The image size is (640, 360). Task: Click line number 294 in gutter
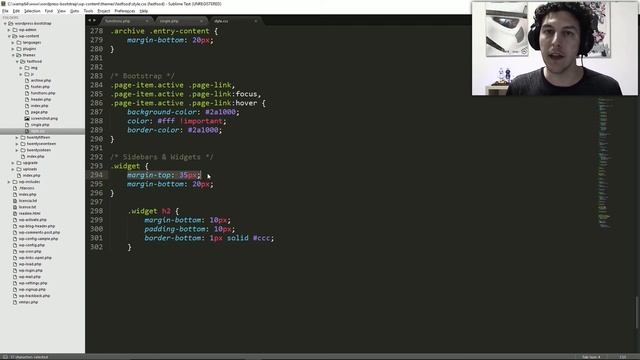pos(97,175)
